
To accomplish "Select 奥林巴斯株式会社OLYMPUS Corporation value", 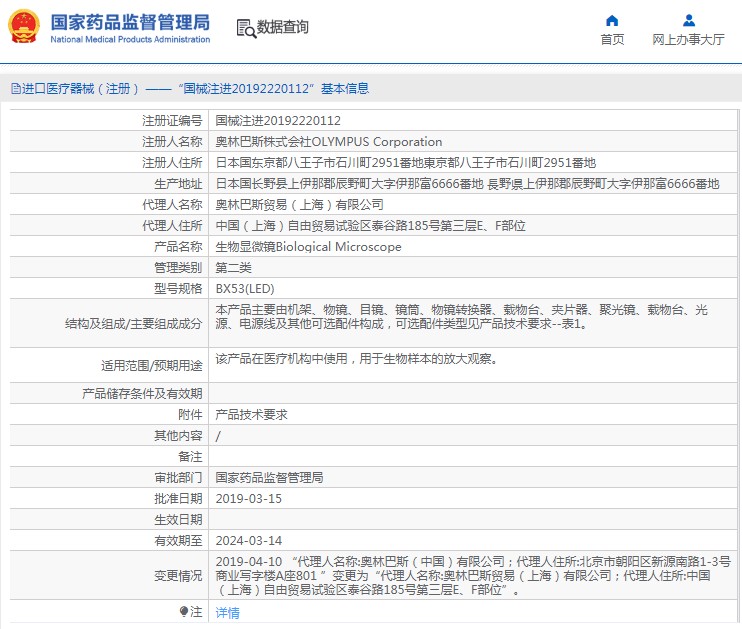I will point(329,142).
